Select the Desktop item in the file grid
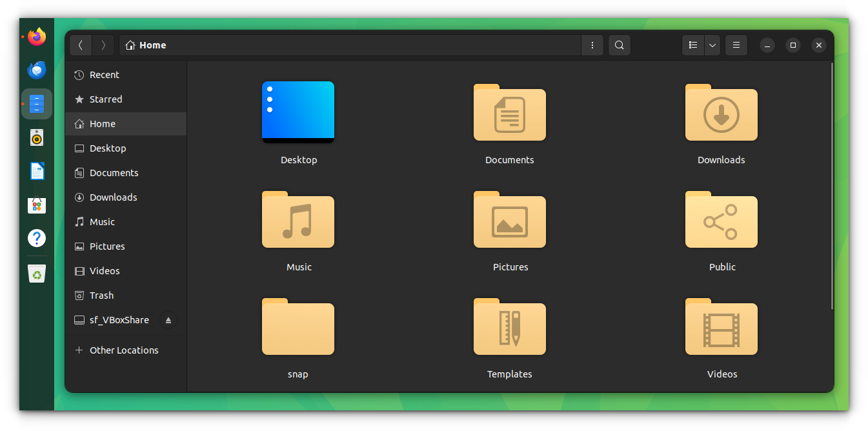 [298, 111]
